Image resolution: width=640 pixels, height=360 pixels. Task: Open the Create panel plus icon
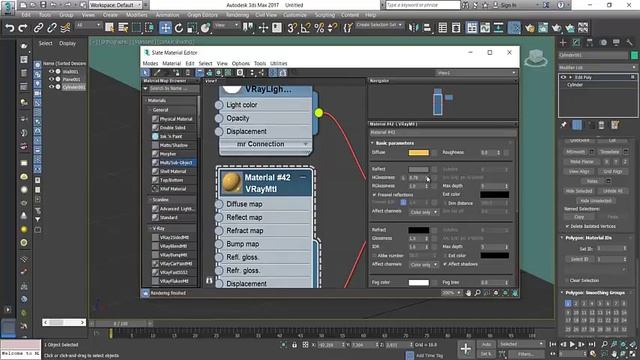coord(563,42)
